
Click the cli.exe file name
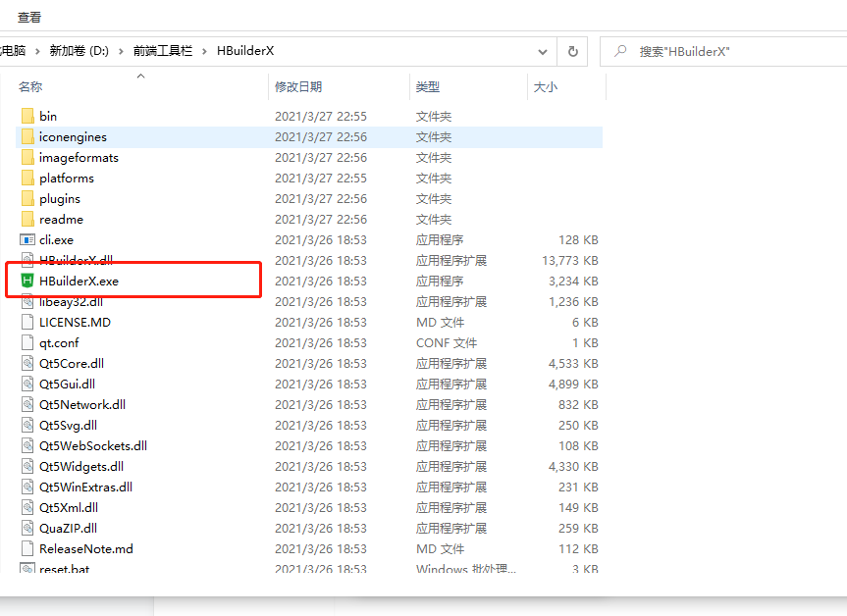coord(56,239)
